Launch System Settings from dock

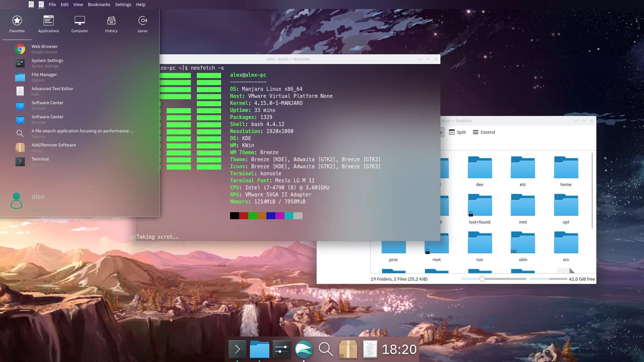[281, 349]
